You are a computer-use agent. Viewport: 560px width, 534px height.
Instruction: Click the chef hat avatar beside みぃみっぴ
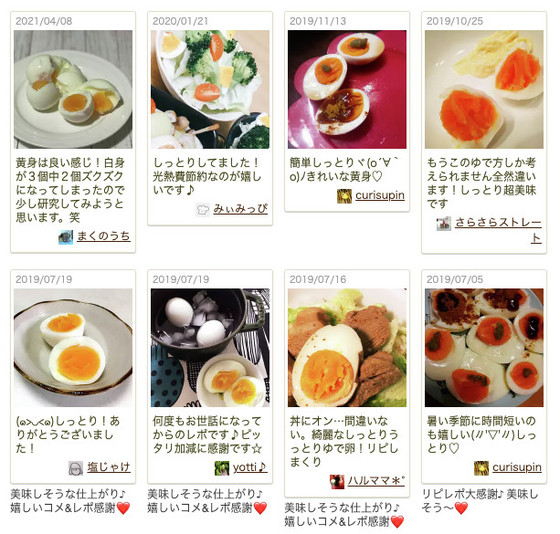pyautogui.click(x=202, y=209)
